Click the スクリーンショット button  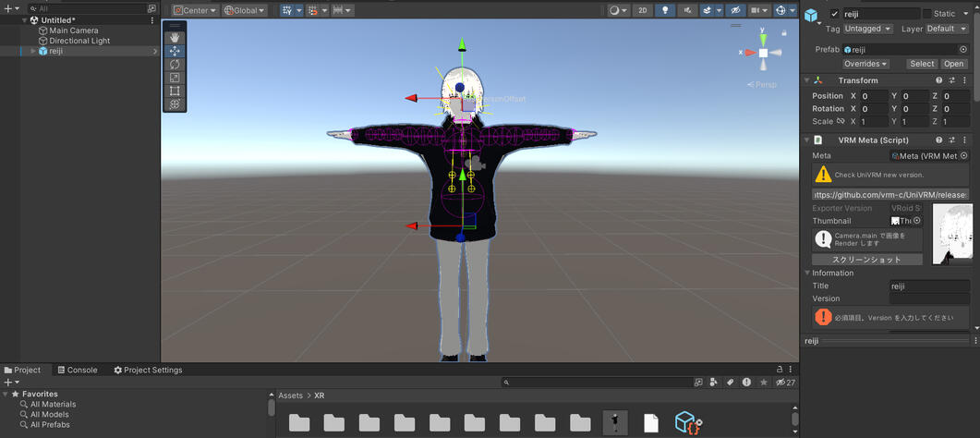point(866,260)
